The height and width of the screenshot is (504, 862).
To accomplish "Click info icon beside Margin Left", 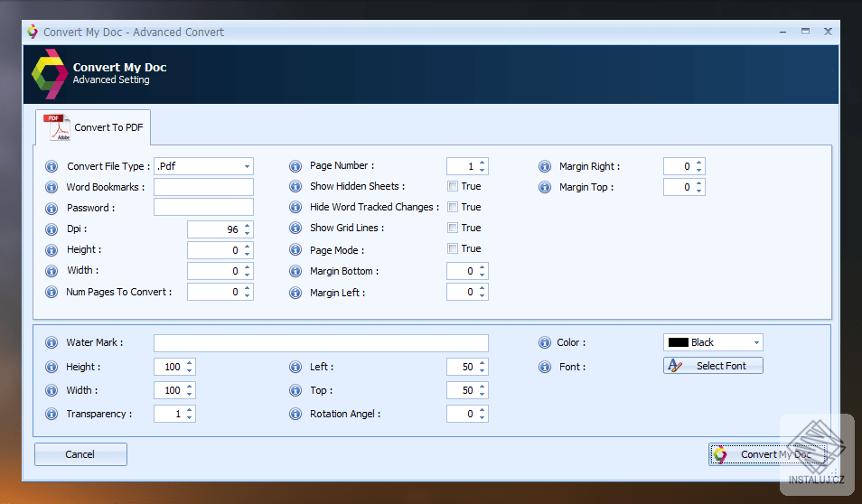I will (x=295, y=293).
